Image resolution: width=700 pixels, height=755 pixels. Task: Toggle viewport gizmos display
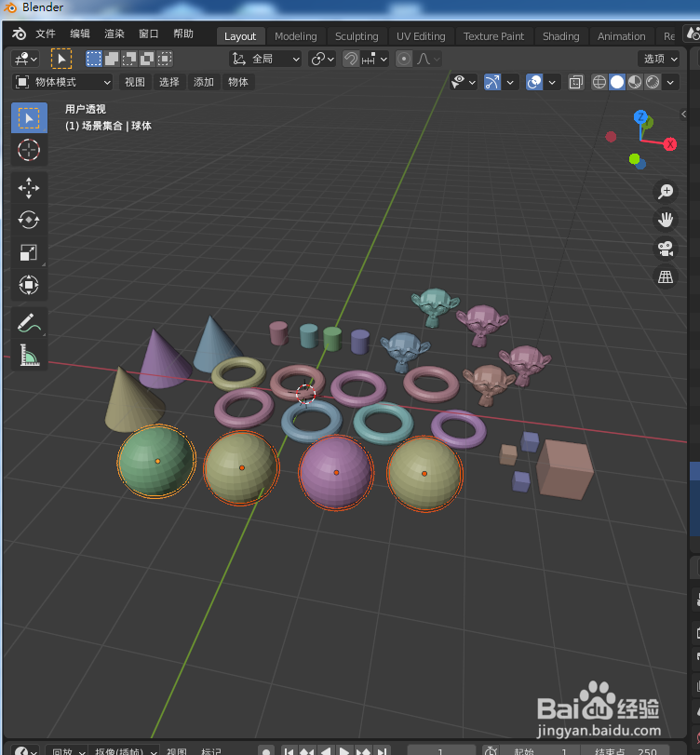(x=492, y=82)
